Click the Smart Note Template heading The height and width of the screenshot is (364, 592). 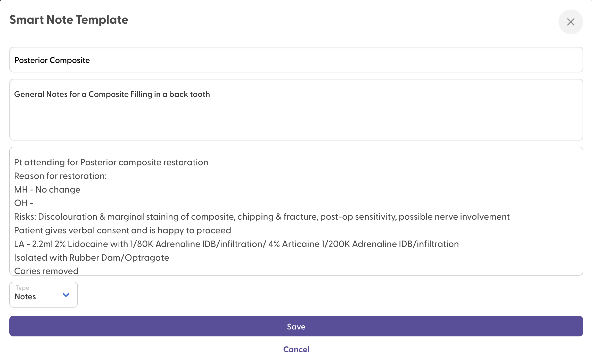[x=69, y=20]
